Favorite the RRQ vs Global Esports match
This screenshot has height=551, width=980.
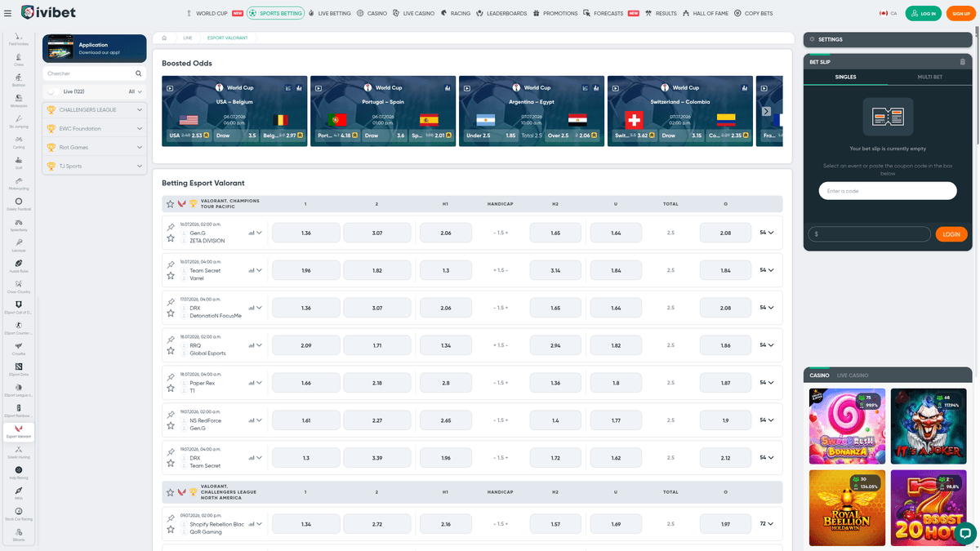pyautogui.click(x=171, y=351)
